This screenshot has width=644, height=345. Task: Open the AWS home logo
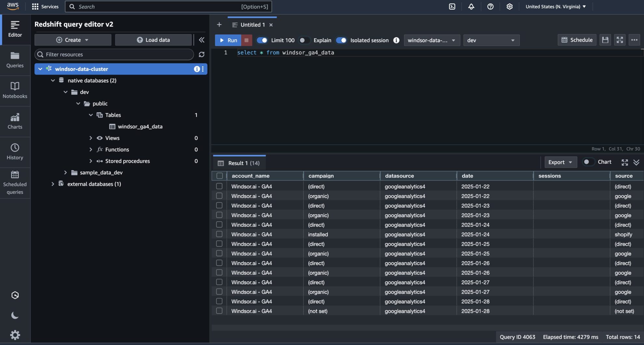pyautogui.click(x=13, y=6)
